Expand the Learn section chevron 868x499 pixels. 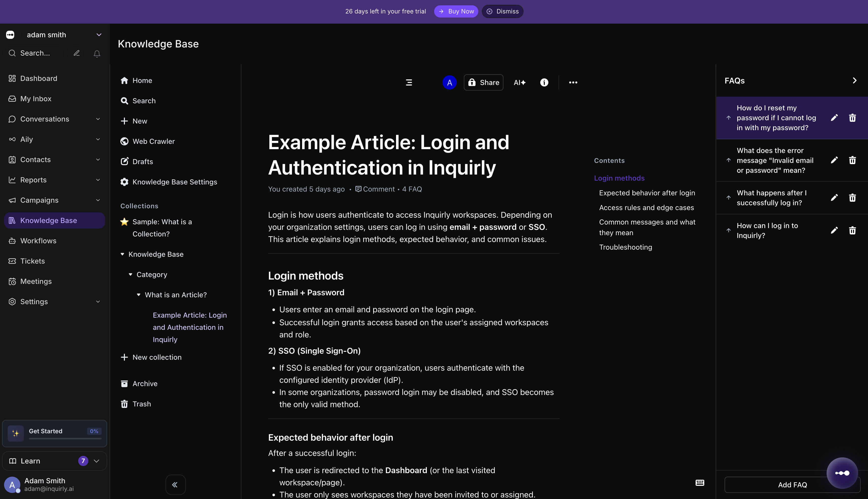click(x=97, y=461)
